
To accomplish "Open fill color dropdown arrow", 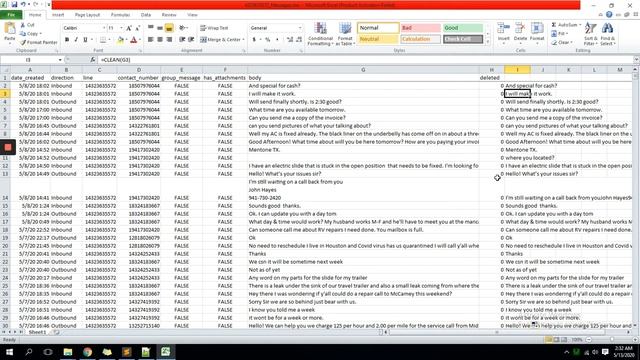I will 126,40.
